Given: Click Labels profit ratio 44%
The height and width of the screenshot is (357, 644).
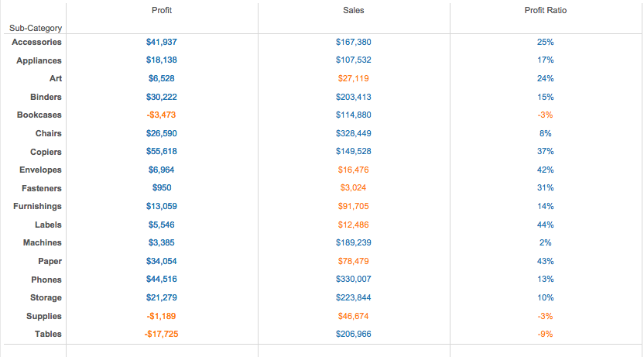Looking at the screenshot, I should [546, 225].
